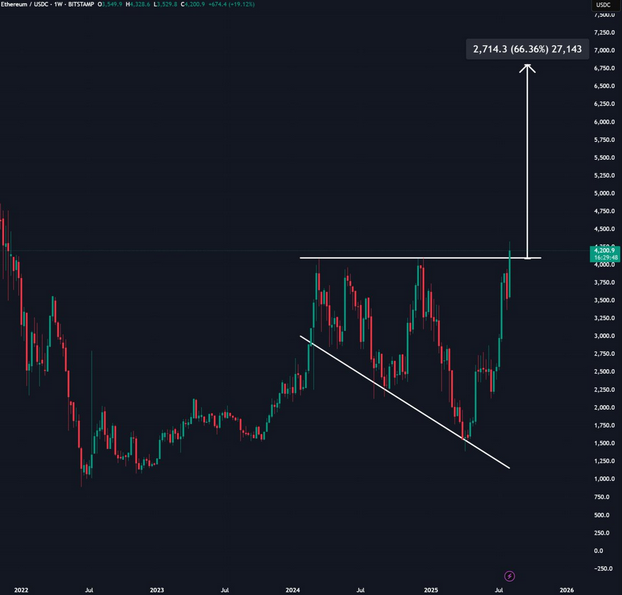Click the 2,714.3 (66.36%) 27,143 measurement label

(x=527, y=49)
